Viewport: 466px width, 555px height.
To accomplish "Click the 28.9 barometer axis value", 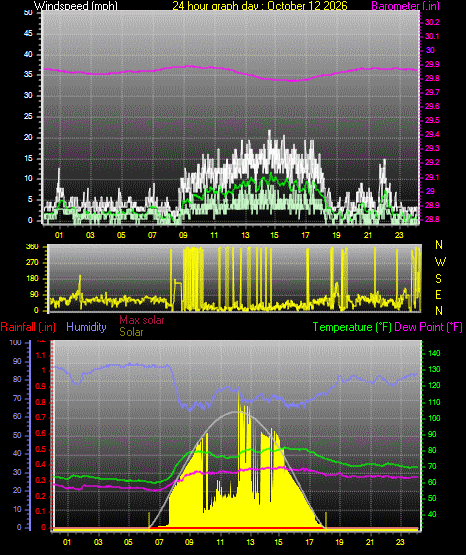I will (432, 205).
